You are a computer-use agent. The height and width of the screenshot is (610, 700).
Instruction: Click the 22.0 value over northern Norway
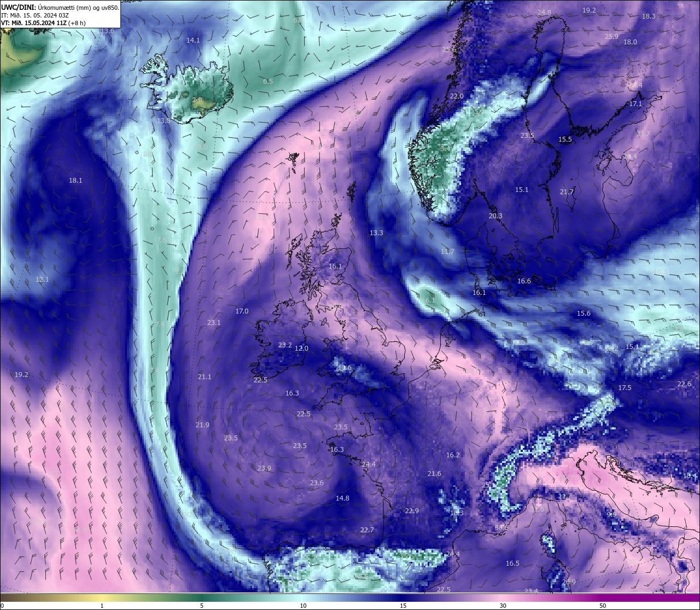click(x=457, y=96)
